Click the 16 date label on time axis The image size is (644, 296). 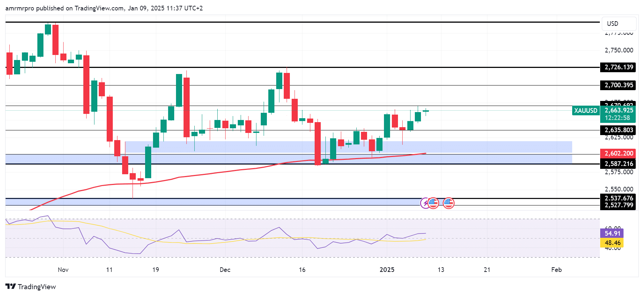click(x=302, y=270)
